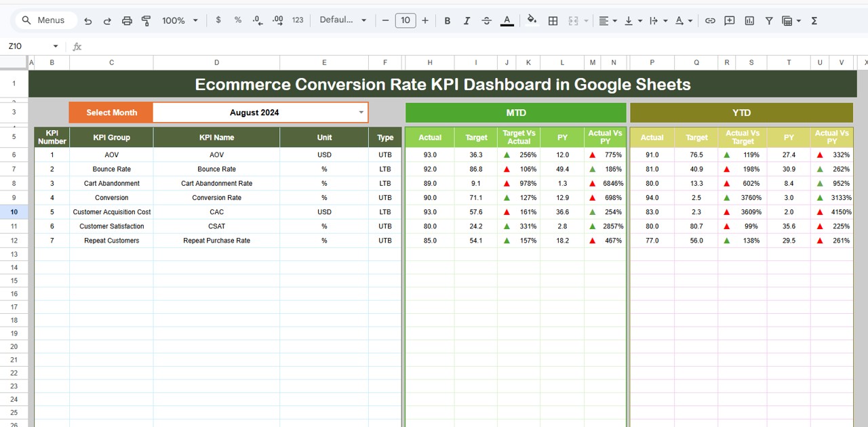
Task: Click the KPI Name header cell
Action: click(x=216, y=137)
